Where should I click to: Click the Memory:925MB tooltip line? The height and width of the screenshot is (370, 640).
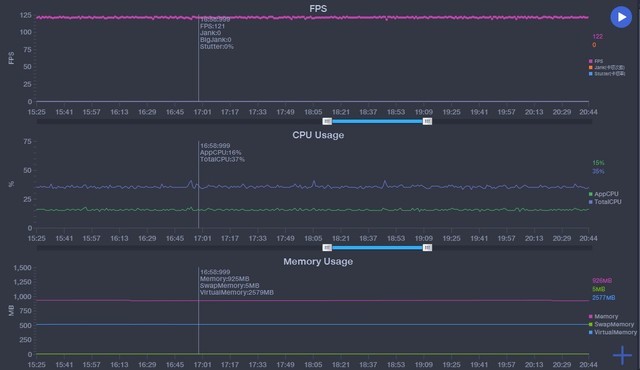224,279
